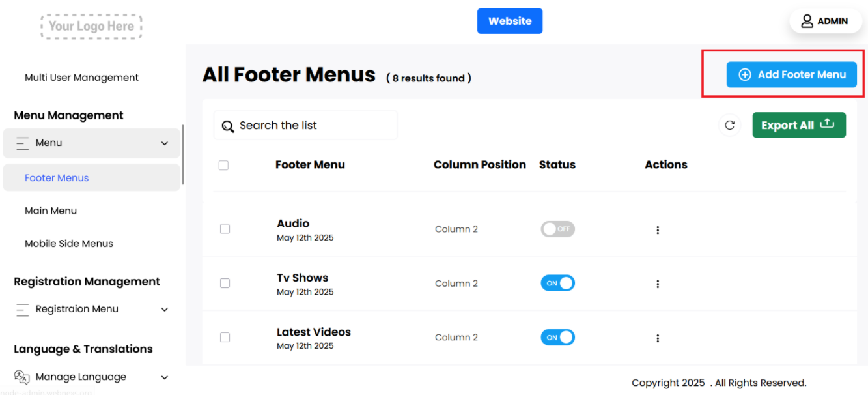This screenshot has width=868, height=395.
Task: Tick the checkbox for the Audio row
Action: (225, 229)
